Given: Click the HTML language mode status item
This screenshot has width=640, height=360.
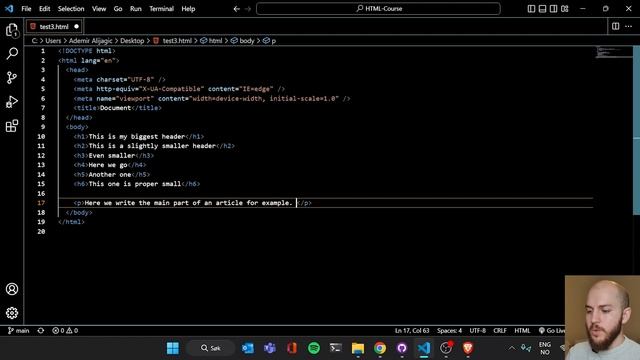Looking at the screenshot, I should pyautogui.click(x=522, y=331).
